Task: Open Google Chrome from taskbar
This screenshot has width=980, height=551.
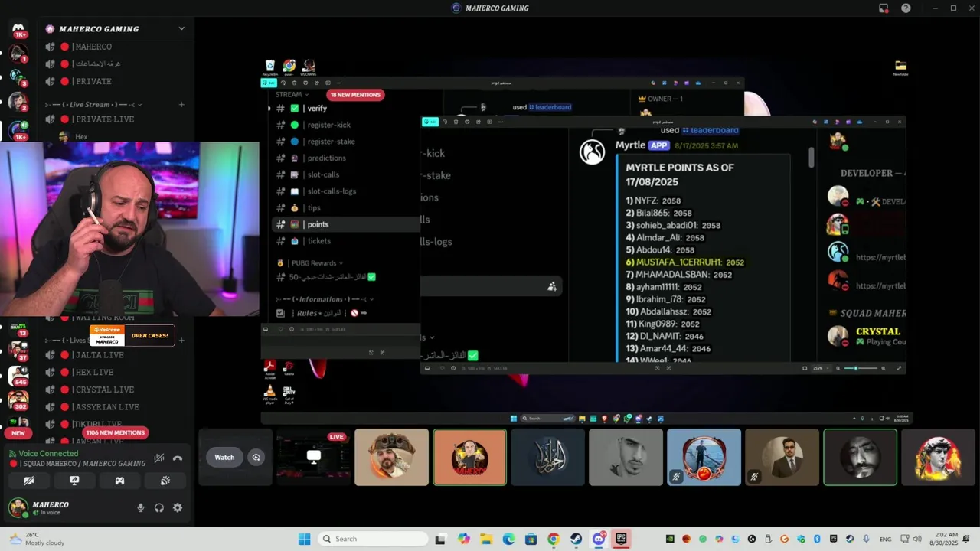Action: tap(554, 539)
